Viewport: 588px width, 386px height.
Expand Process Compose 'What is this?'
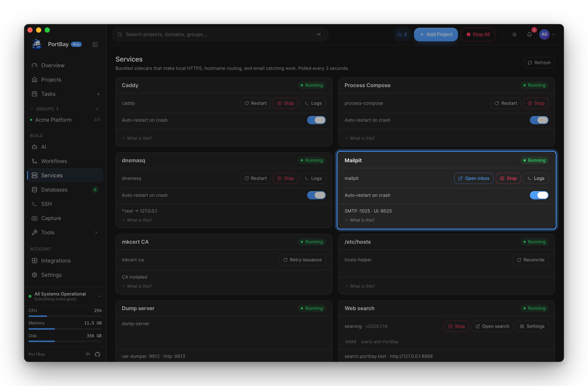[x=360, y=138]
